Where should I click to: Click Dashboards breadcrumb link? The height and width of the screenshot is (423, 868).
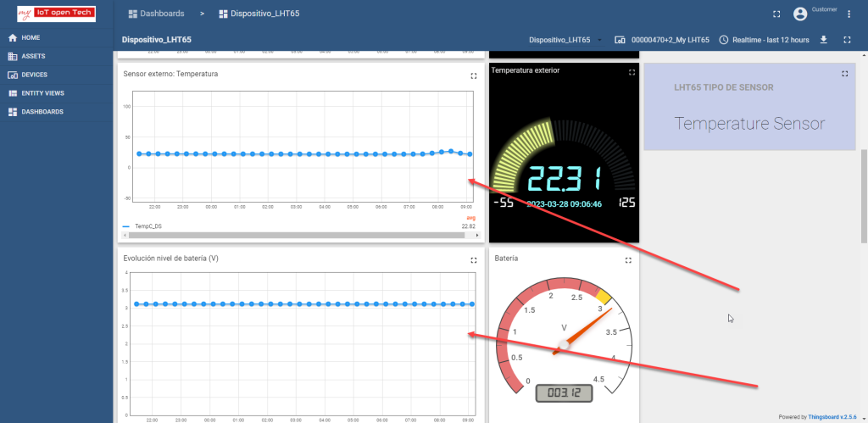(x=161, y=14)
